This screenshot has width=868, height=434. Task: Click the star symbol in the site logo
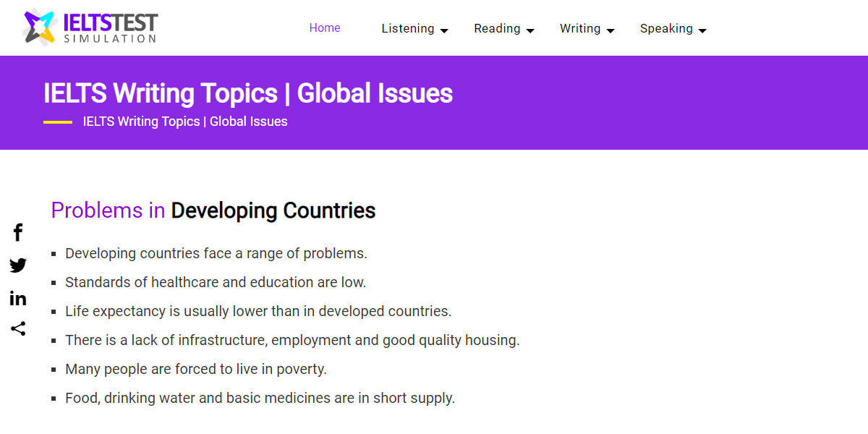tap(40, 27)
